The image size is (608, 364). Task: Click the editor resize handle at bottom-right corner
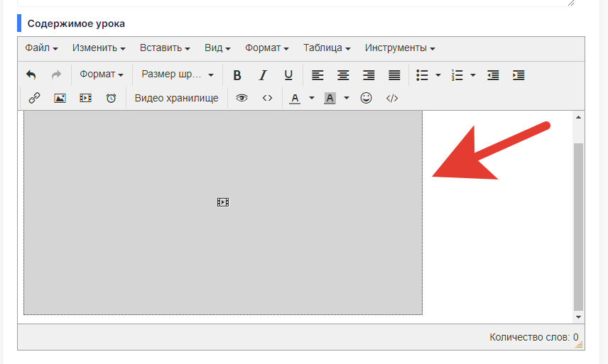click(x=580, y=345)
